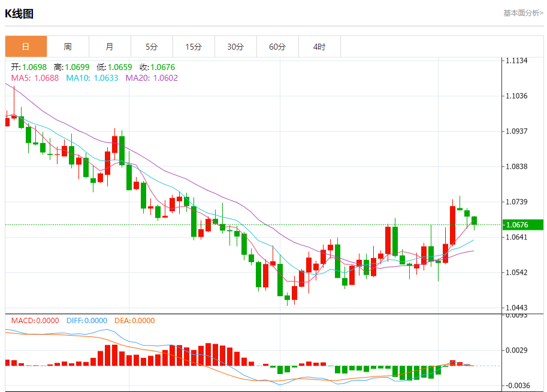Click the DEA:0.0000 indicator label
The height and width of the screenshot is (392, 547).
tap(135, 321)
